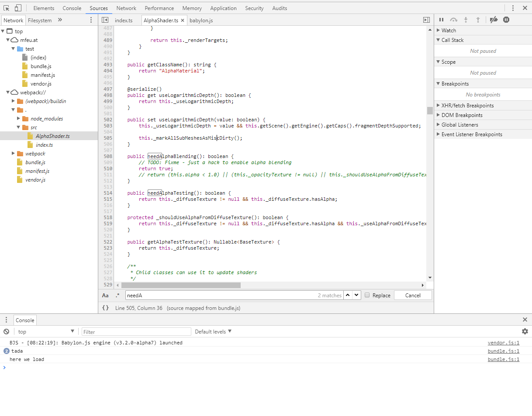Click the console Filter input field
532x416 pixels.
pos(136,332)
